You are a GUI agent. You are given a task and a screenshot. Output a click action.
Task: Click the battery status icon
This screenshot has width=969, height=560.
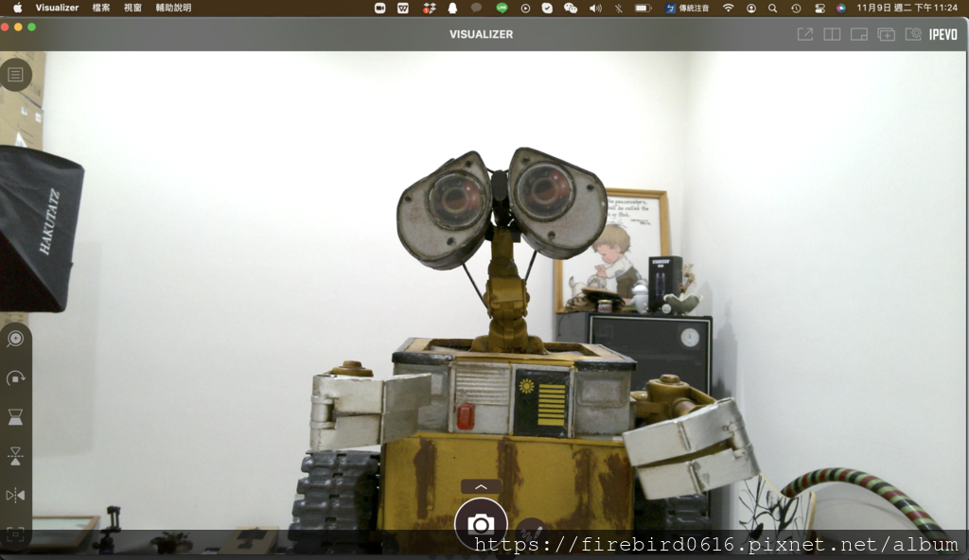click(643, 8)
